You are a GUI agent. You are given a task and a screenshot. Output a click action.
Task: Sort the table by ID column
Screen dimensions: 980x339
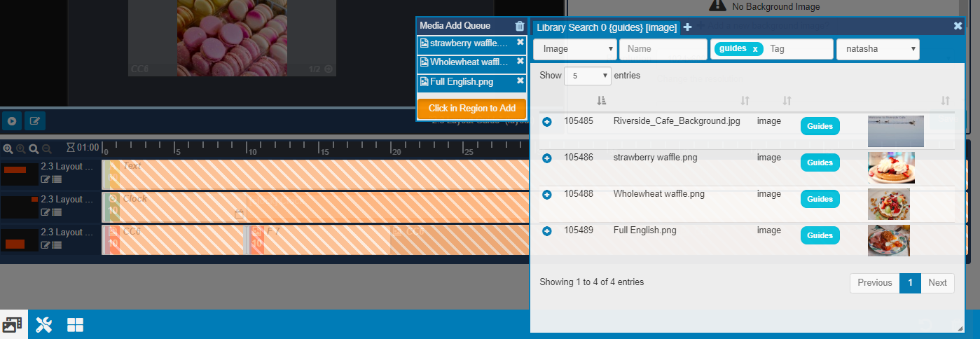601,101
